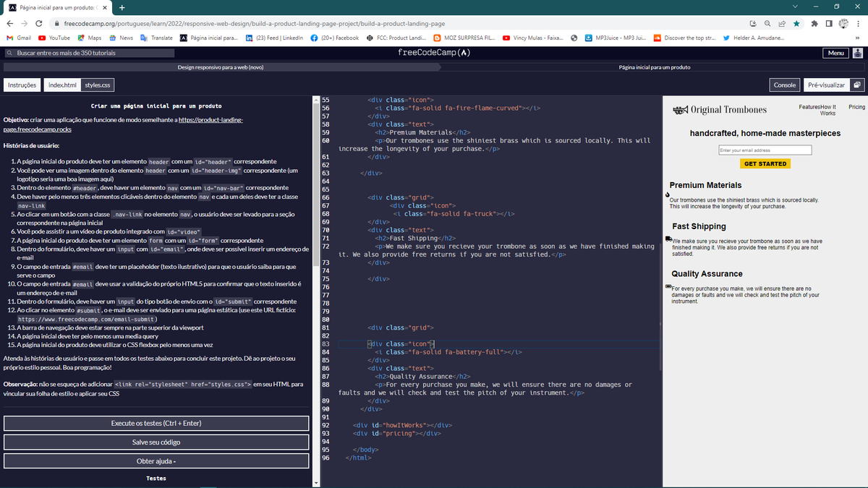
Task: Click the truck icon beside Fast Shipping
Action: pyautogui.click(x=669, y=239)
